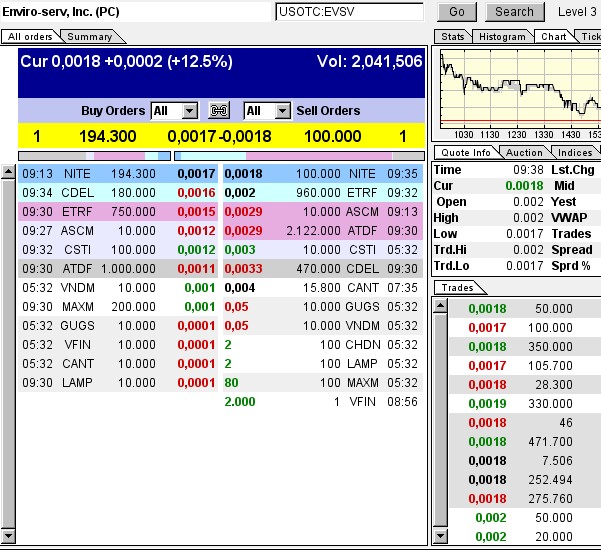Switch to the Auction tab
The image size is (601, 553).
524,153
